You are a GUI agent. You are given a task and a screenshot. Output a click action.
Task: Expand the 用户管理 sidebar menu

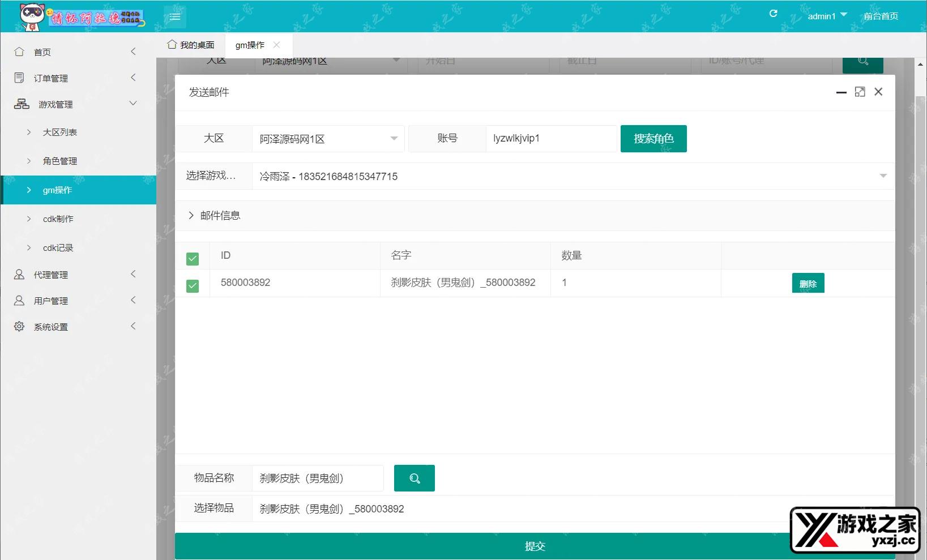coord(134,300)
